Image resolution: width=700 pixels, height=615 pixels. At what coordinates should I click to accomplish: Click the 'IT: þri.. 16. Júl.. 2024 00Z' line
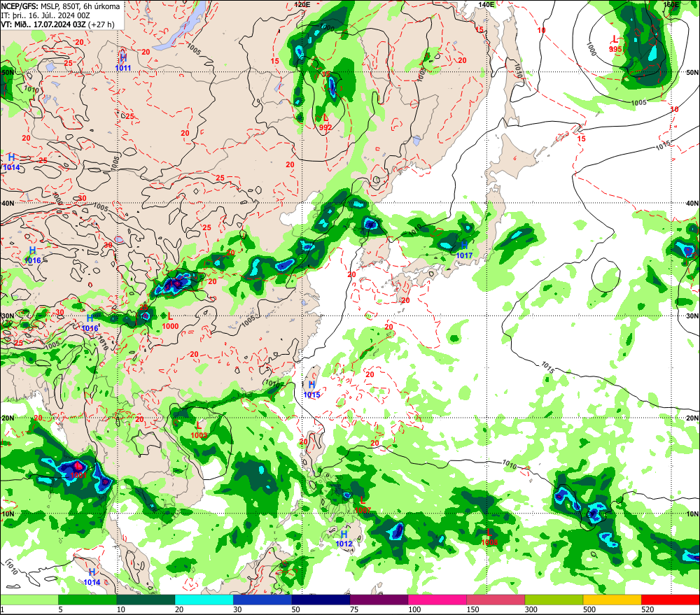click(45, 15)
